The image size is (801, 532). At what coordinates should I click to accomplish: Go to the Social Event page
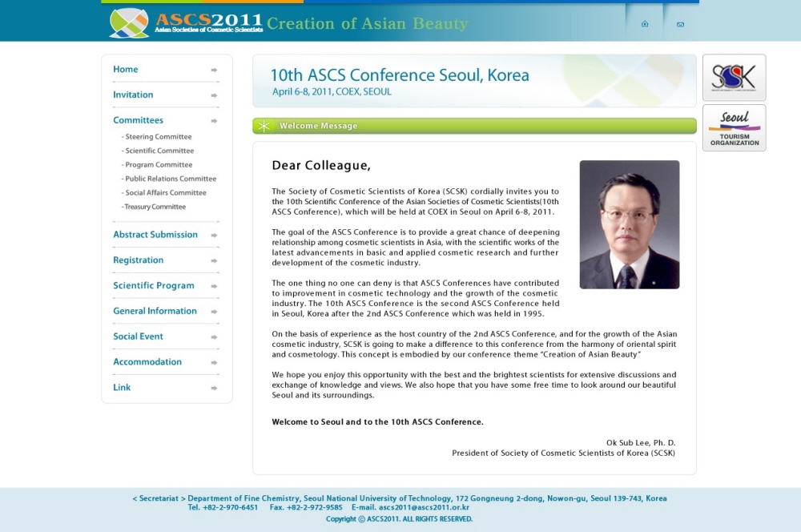pyautogui.click(x=138, y=337)
